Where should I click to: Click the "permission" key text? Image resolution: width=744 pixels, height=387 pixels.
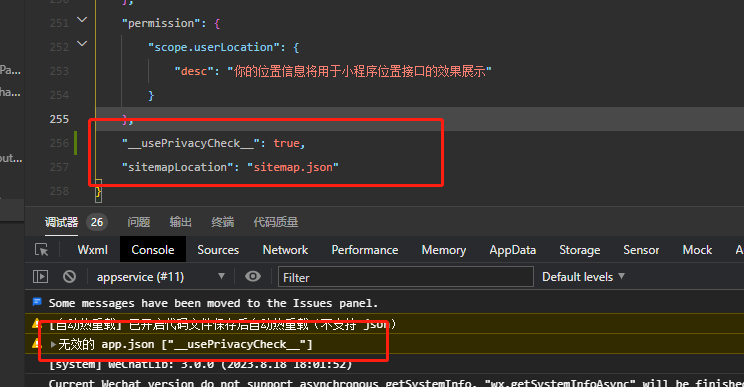click(x=161, y=23)
